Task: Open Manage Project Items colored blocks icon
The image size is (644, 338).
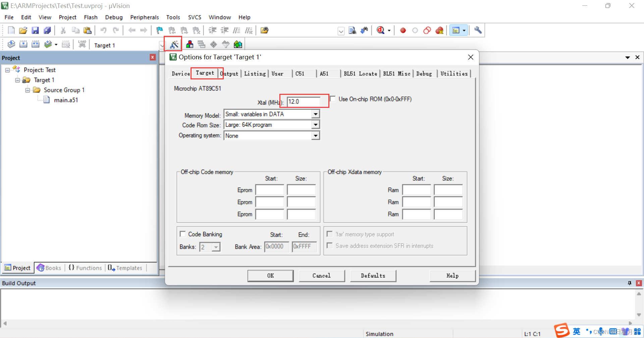Action: pyautogui.click(x=190, y=44)
